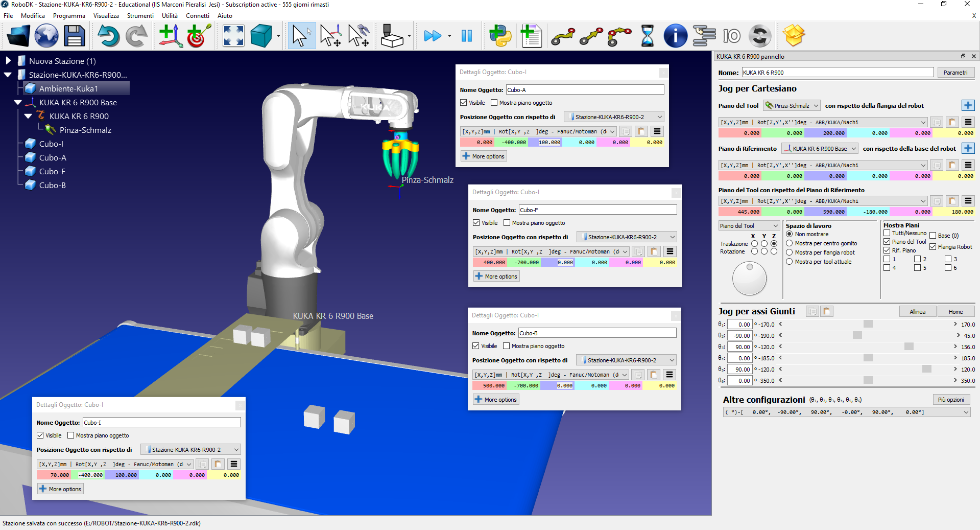Select Cubo-F in the station tree
This screenshot has height=530, width=980.
(x=52, y=171)
